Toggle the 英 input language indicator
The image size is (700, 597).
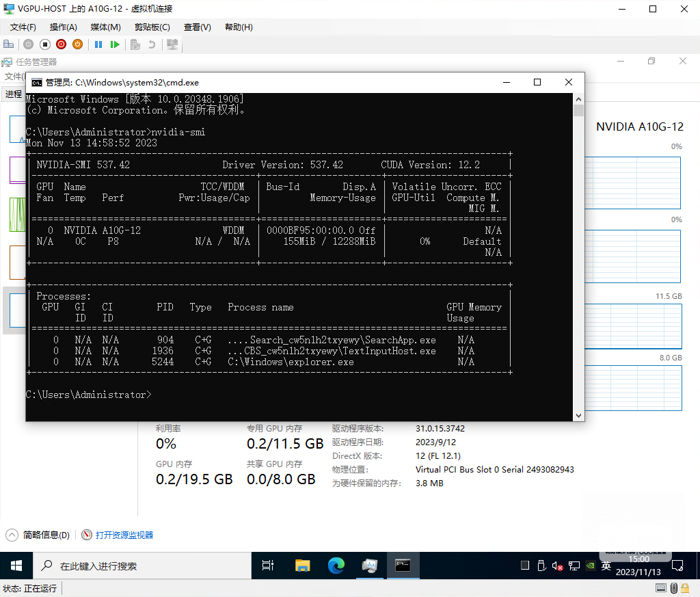click(x=606, y=566)
